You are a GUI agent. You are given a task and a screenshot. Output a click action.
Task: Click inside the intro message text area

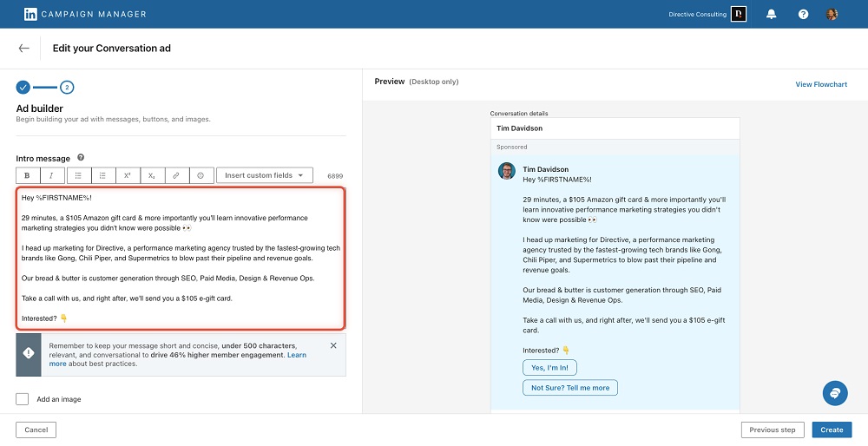pos(181,259)
